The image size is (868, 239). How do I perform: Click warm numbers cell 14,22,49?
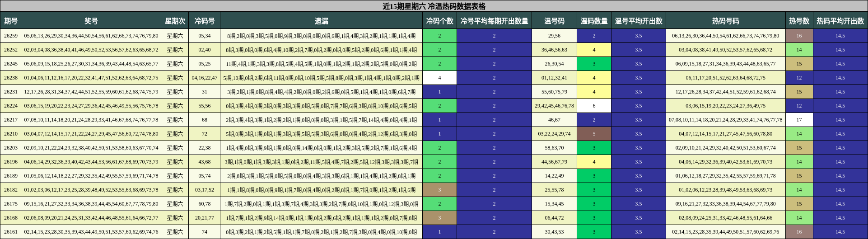pyautogui.click(x=554, y=176)
